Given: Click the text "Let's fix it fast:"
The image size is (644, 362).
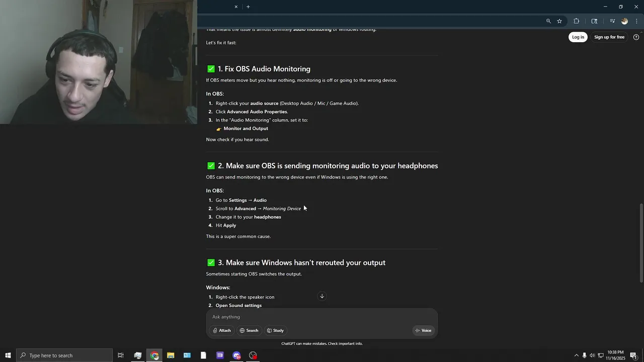Looking at the screenshot, I should [x=221, y=43].
